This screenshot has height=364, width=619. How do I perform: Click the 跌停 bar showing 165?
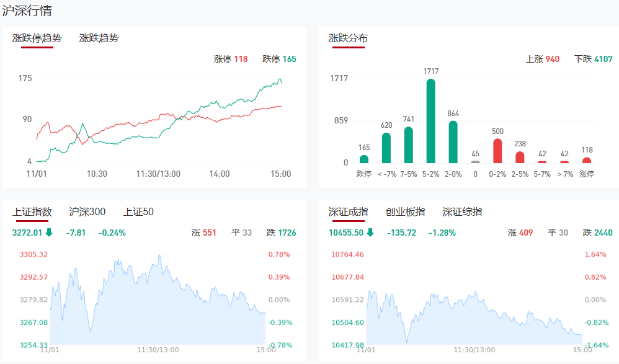[x=364, y=159]
